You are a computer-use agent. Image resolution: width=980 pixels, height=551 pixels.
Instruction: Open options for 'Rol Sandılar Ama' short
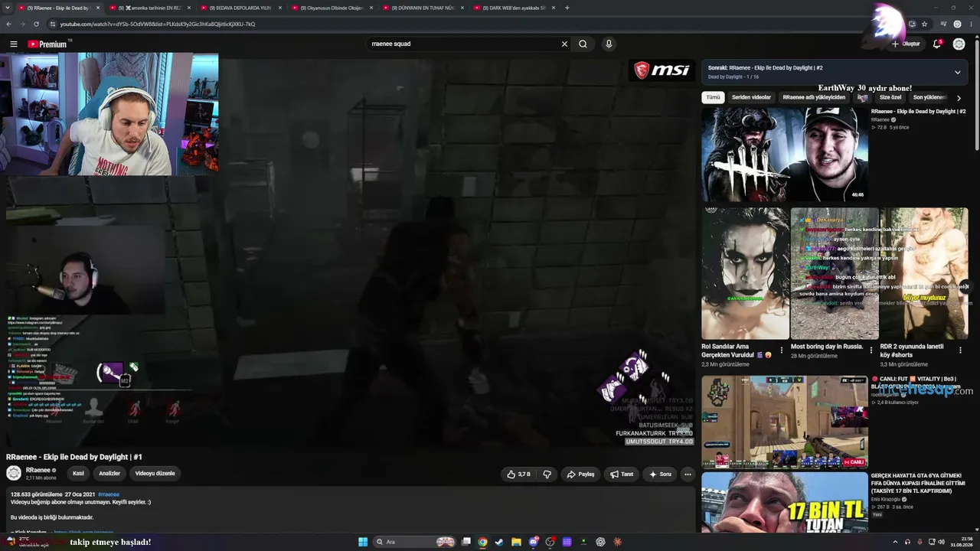tap(782, 350)
